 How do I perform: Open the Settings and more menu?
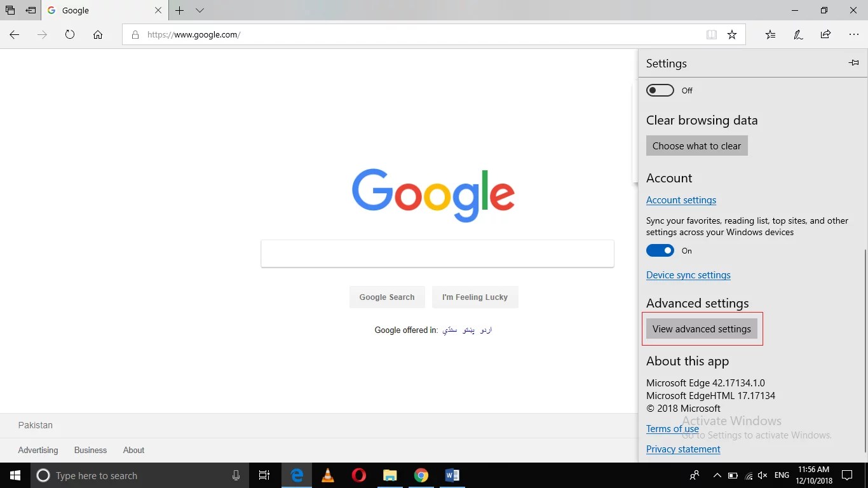pyautogui.click(x=853, y=35)
